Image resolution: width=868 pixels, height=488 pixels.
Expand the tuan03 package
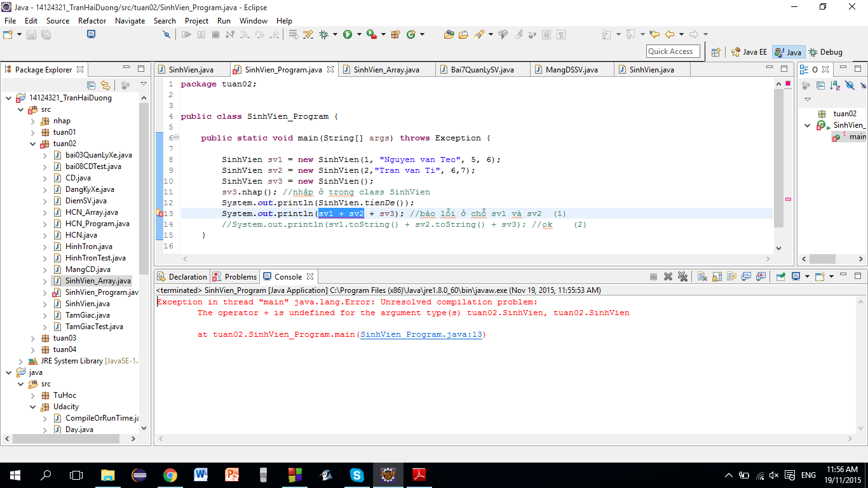point(33,338)
